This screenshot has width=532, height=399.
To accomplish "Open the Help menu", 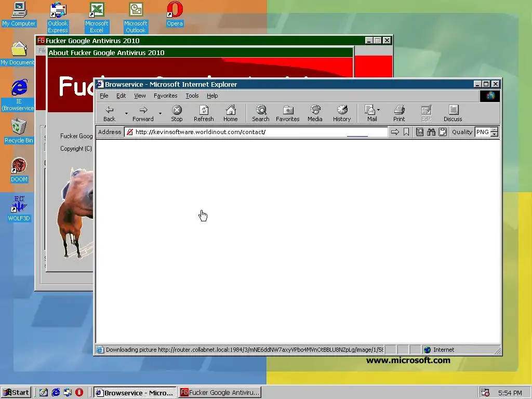I will (212, 96).
